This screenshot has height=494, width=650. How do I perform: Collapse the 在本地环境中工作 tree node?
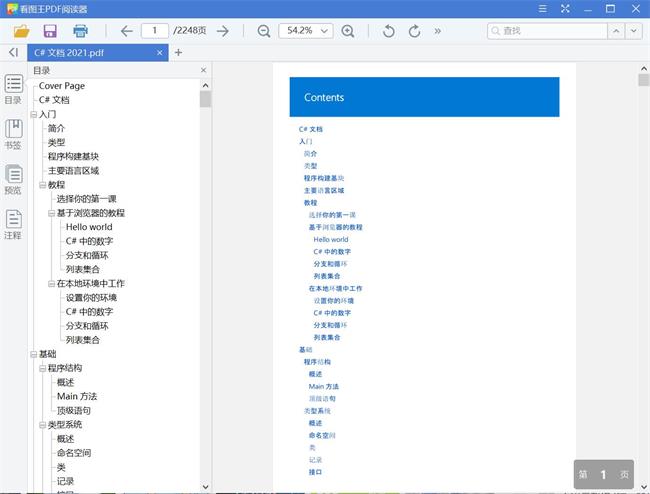(51, 284)
